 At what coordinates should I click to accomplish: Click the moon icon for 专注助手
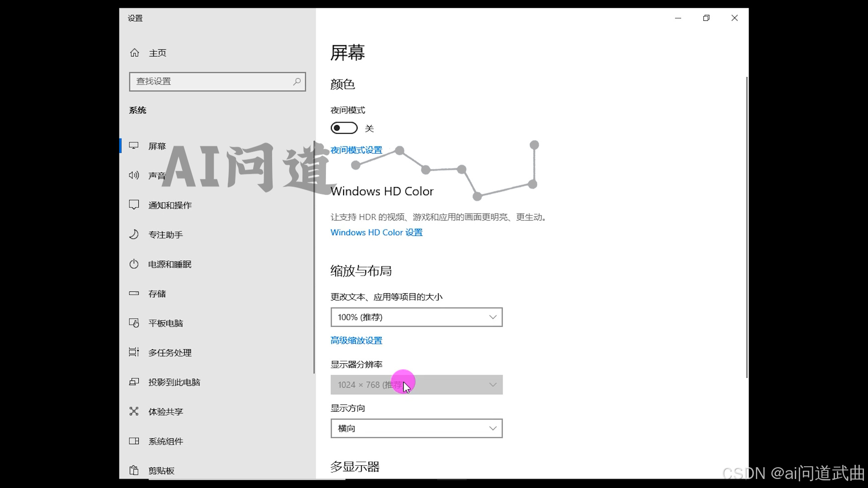(x=134, y=235)
